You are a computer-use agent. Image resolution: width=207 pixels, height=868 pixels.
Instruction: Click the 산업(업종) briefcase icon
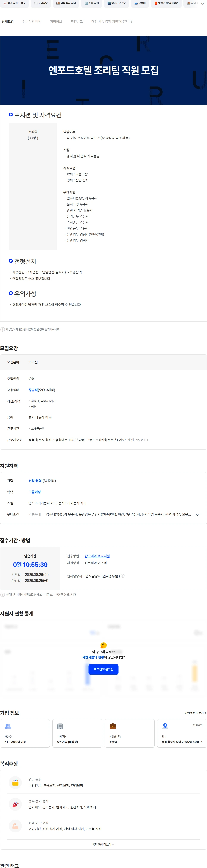click(113, 726)
